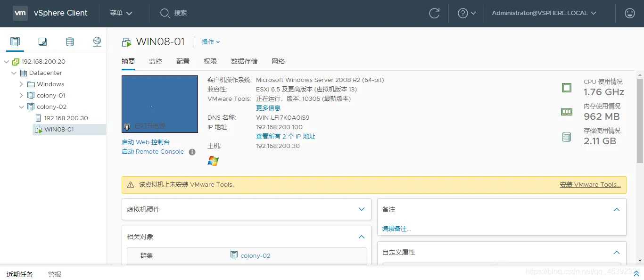Expand the colony-01 cluster node
Viewport: 644px width, 280px height.
point(21,96)
